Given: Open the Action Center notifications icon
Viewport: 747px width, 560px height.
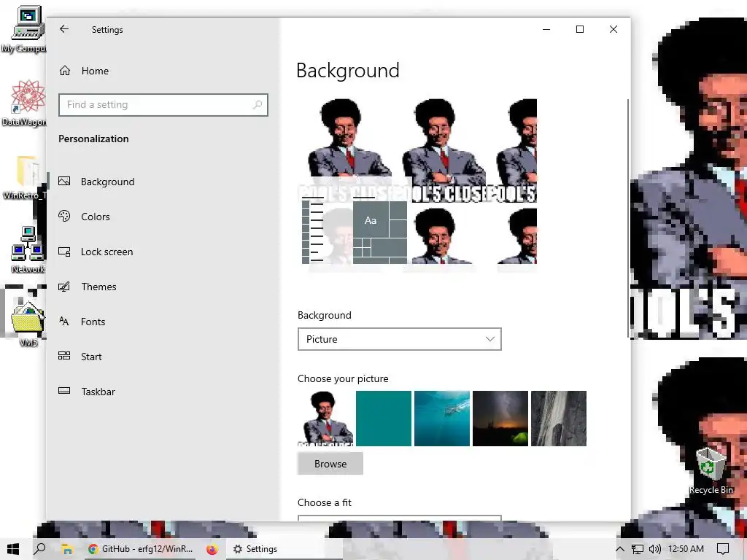Looking at the screenshot, I should pos(723,549).
